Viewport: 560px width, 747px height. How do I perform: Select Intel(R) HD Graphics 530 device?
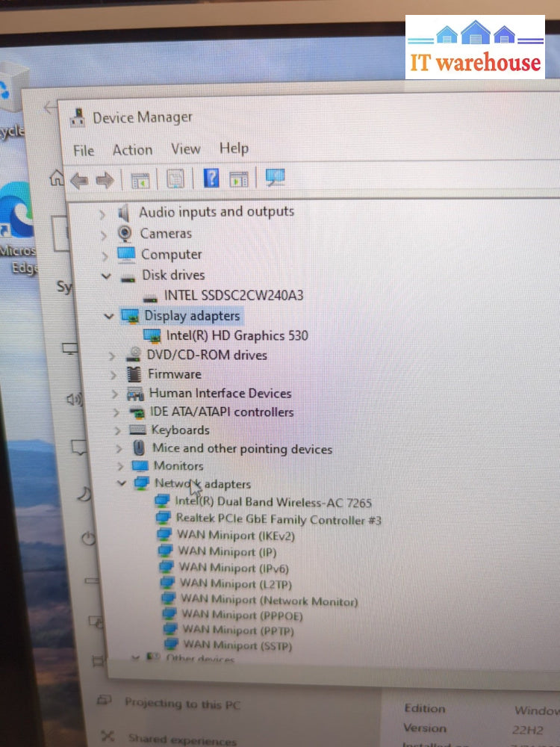[237, 335]
